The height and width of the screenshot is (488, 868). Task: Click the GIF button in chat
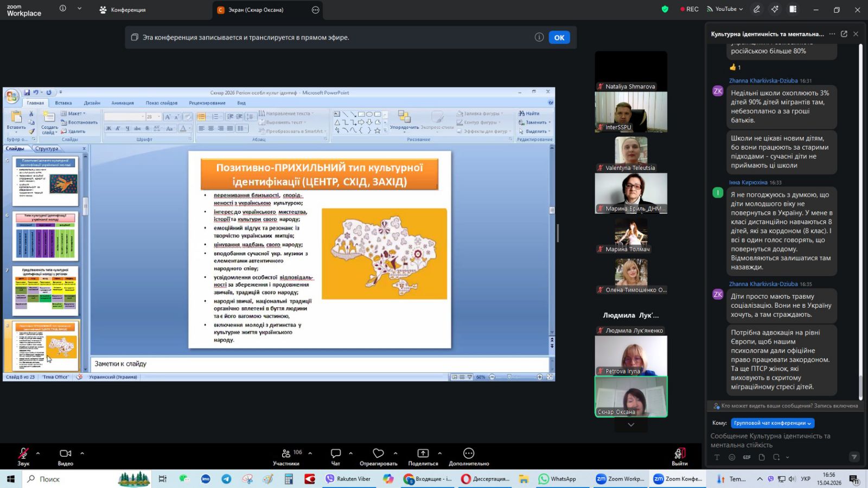pyautogui.click(x=746, y=457)
